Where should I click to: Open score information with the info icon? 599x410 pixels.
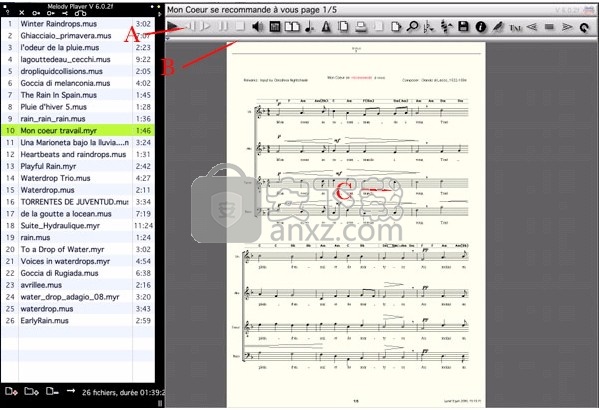[x=481, y=26]
